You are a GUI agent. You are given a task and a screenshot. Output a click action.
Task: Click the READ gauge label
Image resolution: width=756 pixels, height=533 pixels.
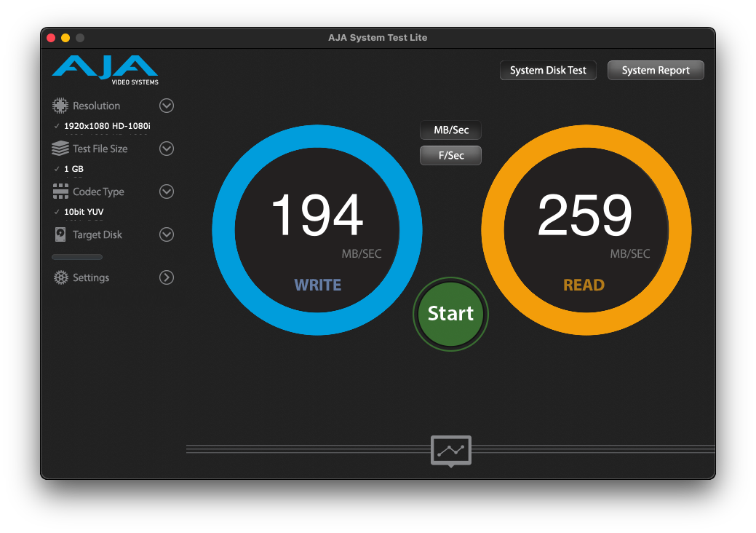point(584,285)
